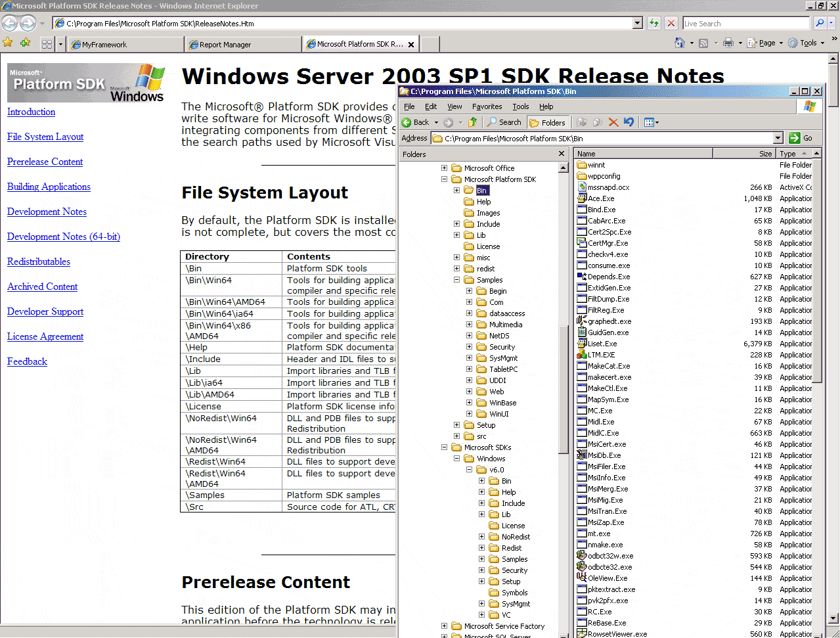Switch to the MyFramework IE tab
The width and height of the screenshot is (840, 638).
(126, 45)
